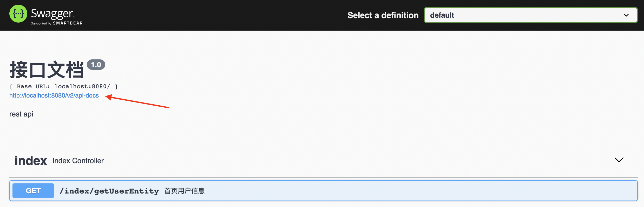Click the green Swagger logo icon
The width and height of the screenshot is (644, 207).
click(x=18, y=14)
